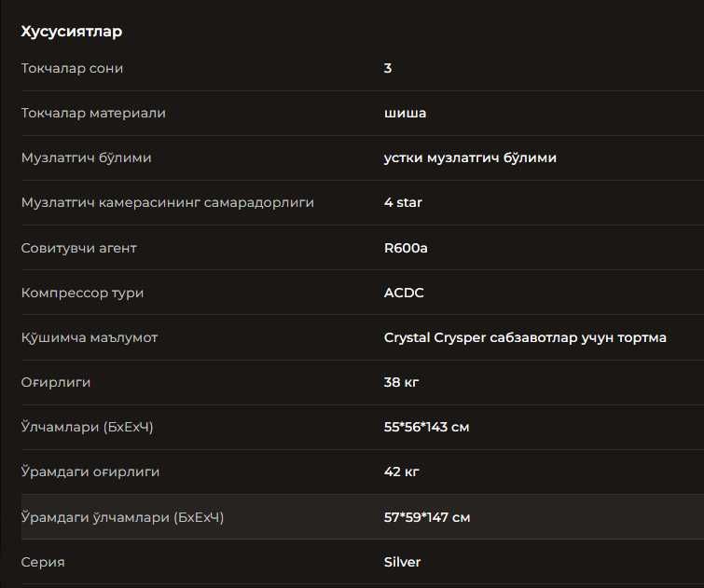Click the 38 кг weight value
The height and width of the screenshot is (588, 704).
coord(401,382)
